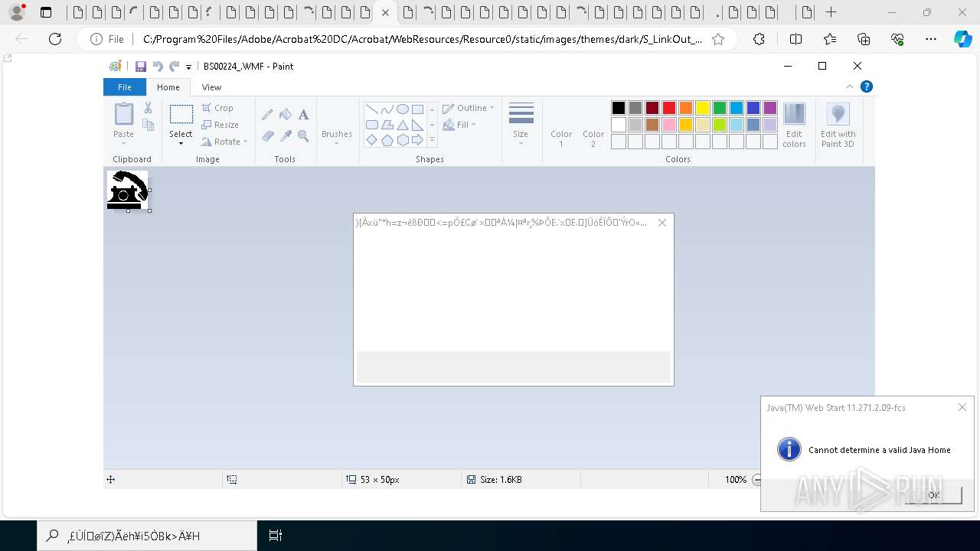Click the Save icon in Paint title bar
Viewport: 980px width, 551px height.
pyautogui.click(x=141, y=67)
